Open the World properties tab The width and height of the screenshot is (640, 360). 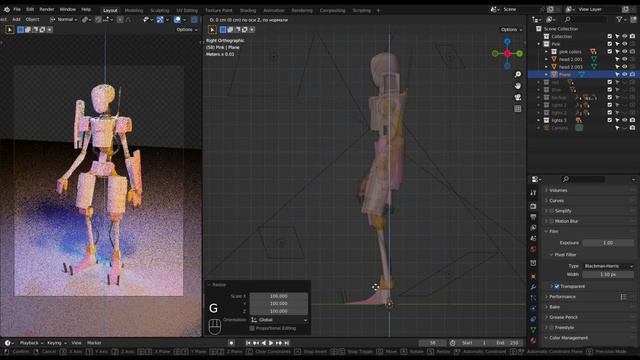[533, 249]
